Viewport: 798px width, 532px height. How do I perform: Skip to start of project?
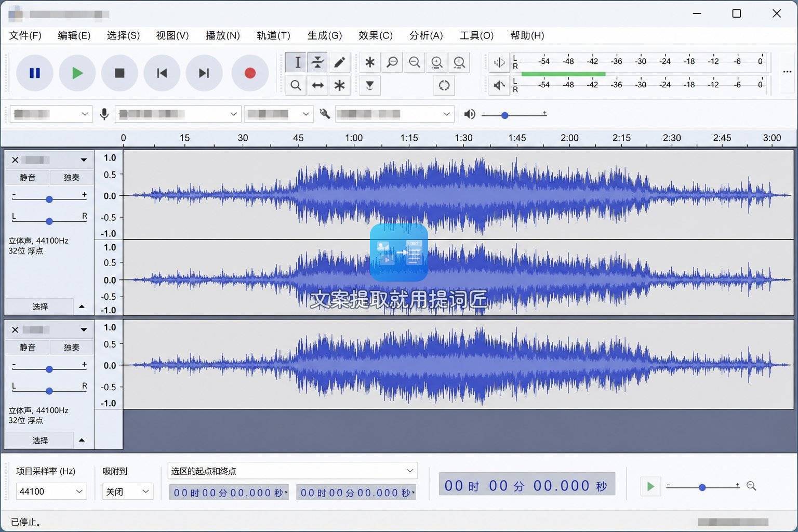pos(162,73)
